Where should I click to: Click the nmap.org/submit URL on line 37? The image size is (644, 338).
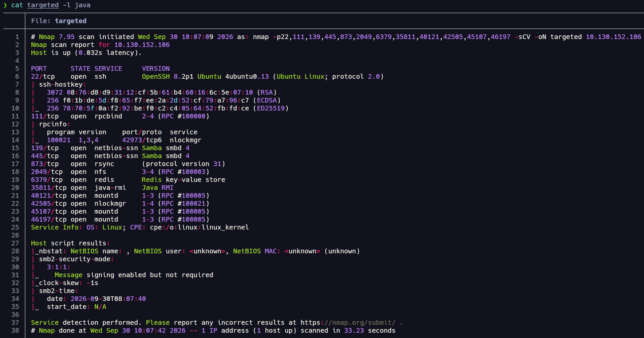pos(348,322)
